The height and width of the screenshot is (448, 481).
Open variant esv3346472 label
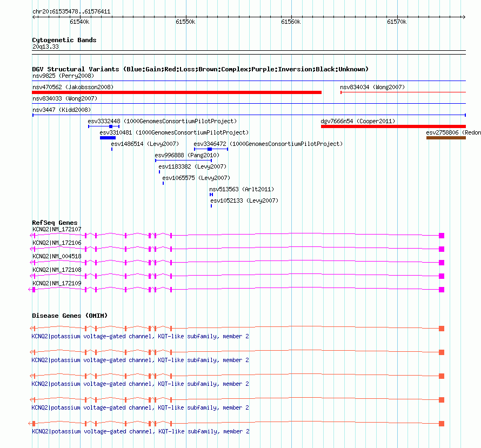coord(268,144)
